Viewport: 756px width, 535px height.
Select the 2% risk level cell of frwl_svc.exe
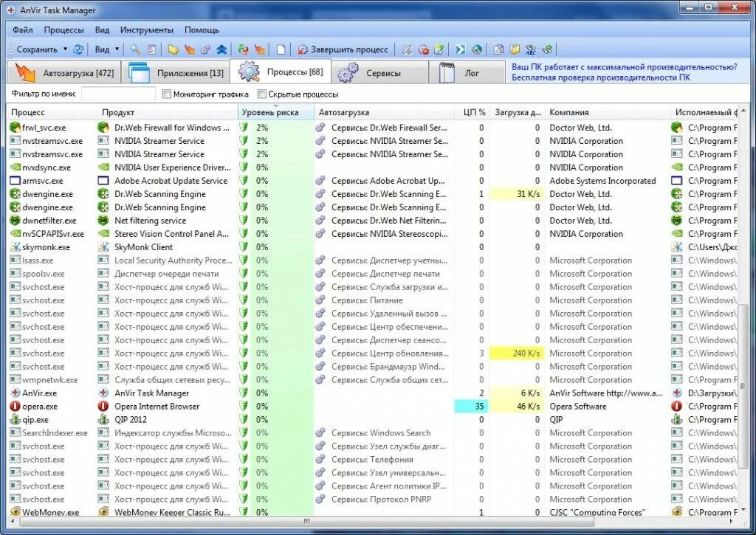click(276, 127)
